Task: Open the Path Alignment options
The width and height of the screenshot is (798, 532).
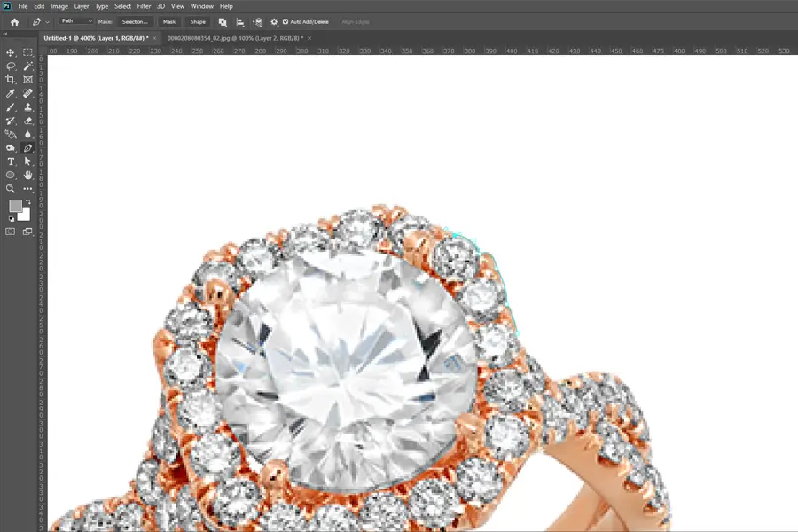Action: pos(240,22)
